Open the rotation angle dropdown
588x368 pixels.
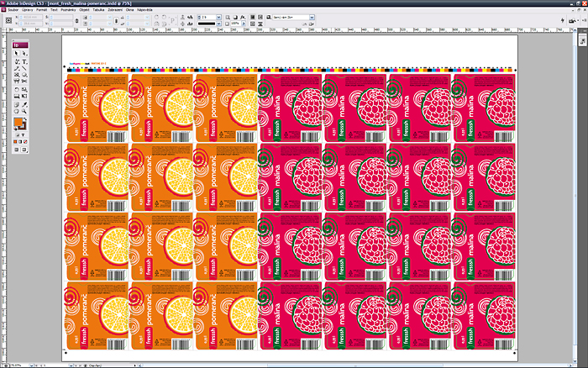[147, 18]
